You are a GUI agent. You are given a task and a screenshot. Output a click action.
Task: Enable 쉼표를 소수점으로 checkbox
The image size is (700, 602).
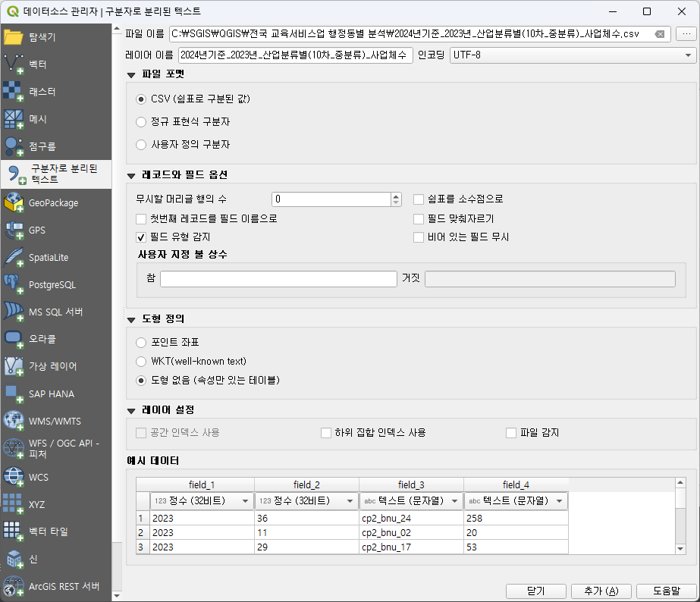(419, 199)
